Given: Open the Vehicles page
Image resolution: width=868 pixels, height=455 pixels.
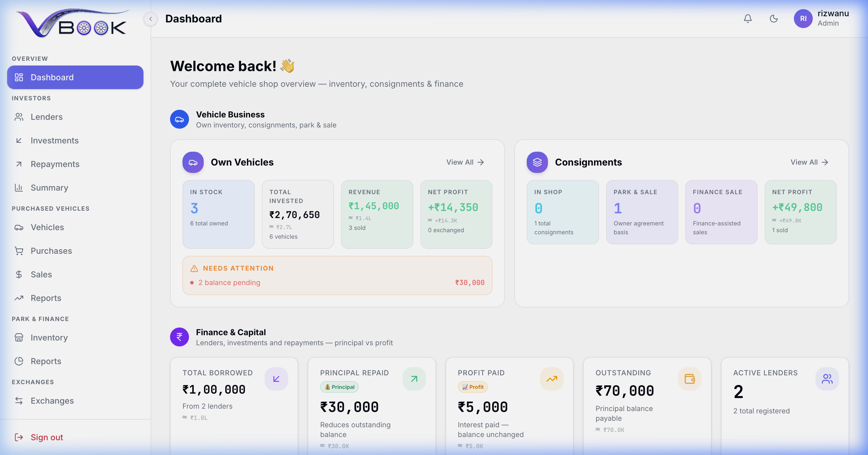Looking at the screenshot, I should point(75,227).
